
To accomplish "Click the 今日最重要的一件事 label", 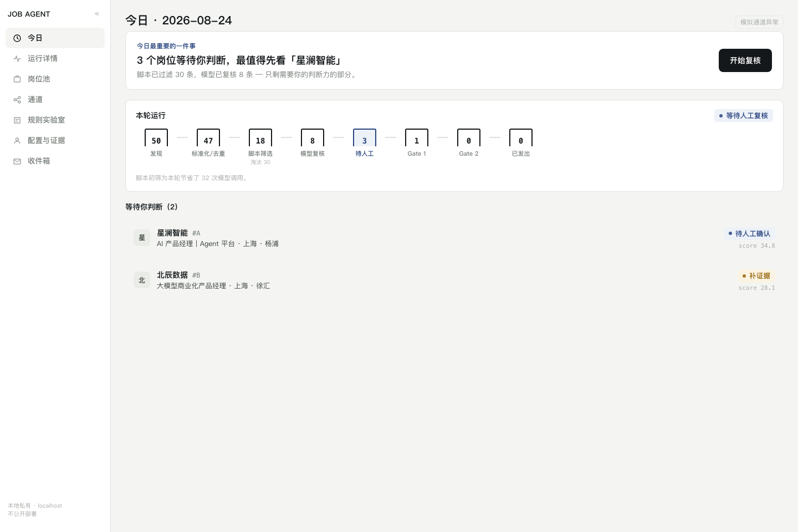I will coord(166,46).
